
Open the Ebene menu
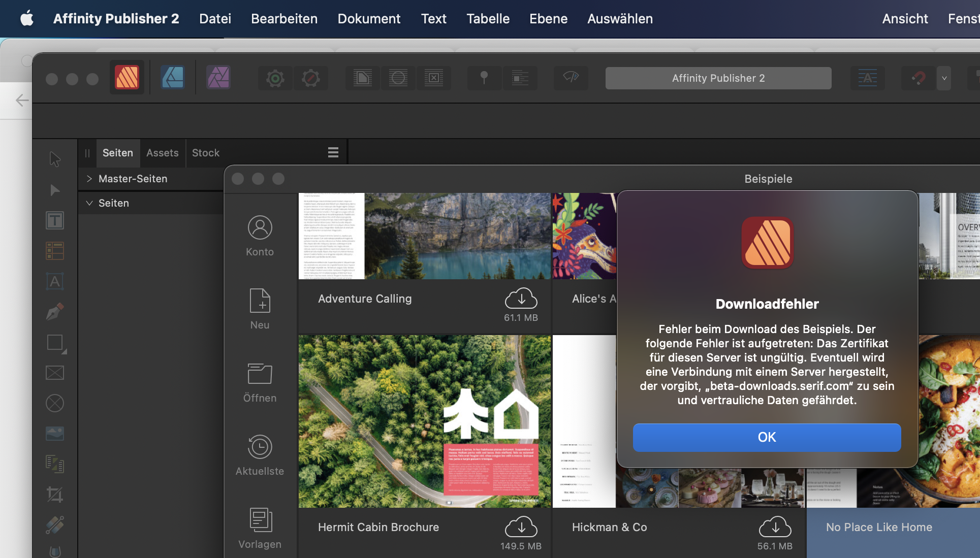pos(548,19)
